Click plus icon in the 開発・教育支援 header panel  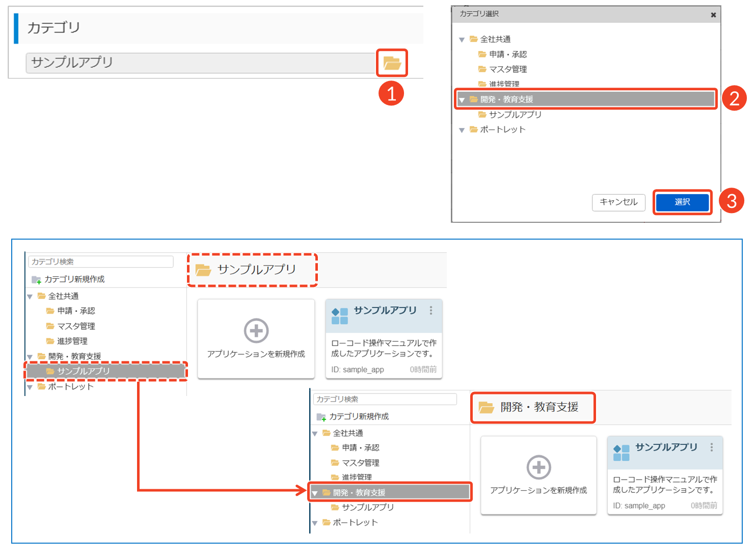point(538,467)
